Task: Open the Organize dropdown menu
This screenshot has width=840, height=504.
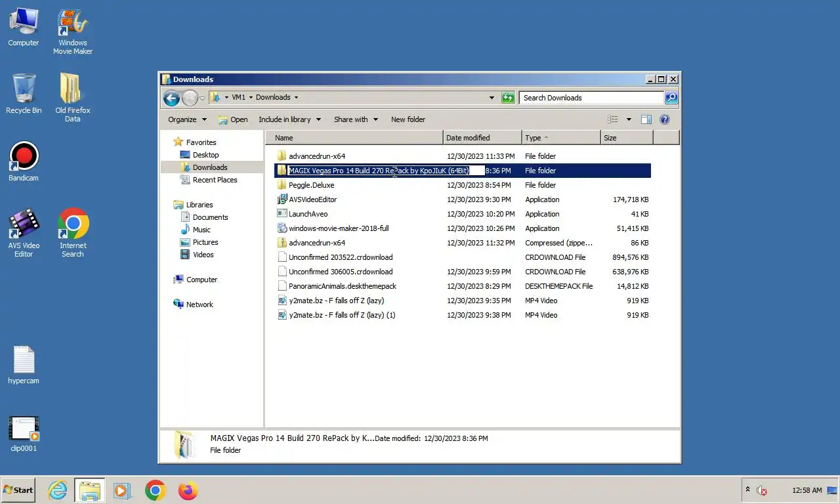Action: click(187, 119)
